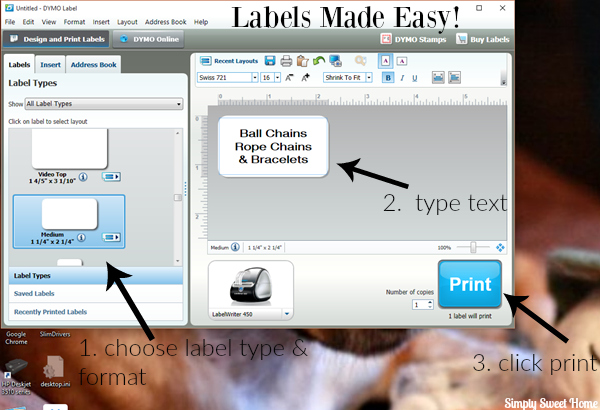Open the Edit menu

click(x=28, y=22)
